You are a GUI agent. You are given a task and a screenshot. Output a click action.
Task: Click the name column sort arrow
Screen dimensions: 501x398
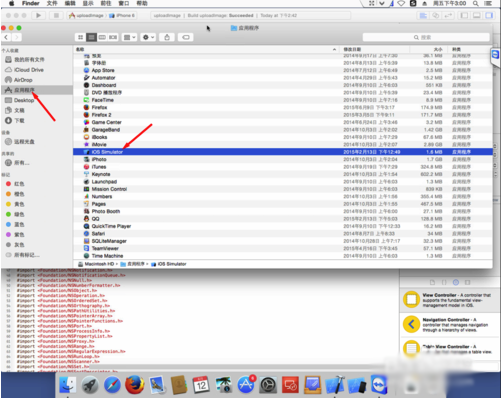334,49
